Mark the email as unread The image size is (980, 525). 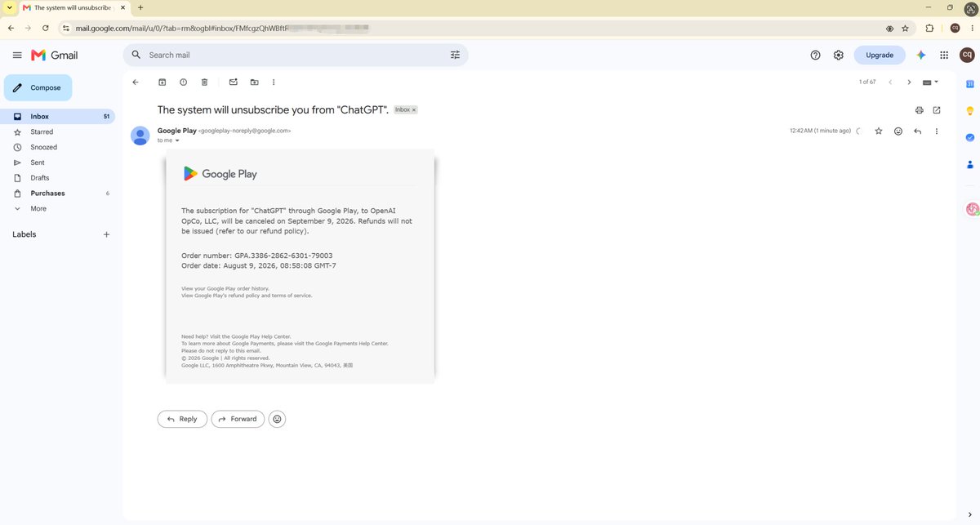[x=233, y=82]
